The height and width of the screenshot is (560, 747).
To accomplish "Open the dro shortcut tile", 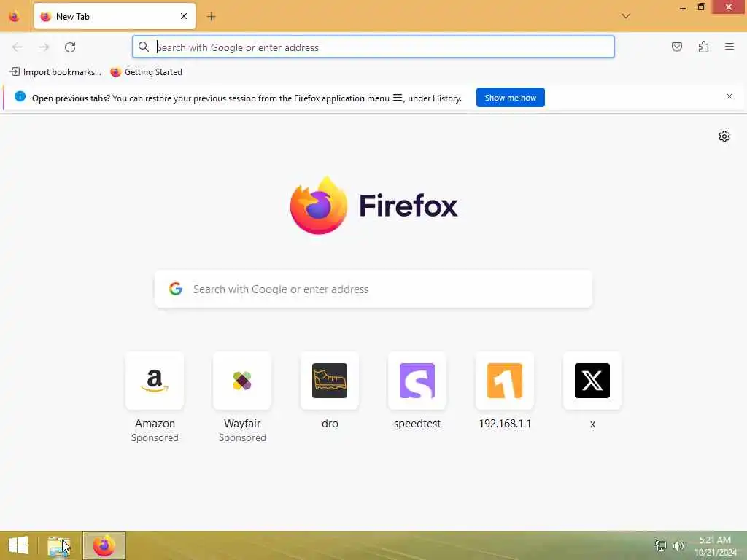I will coord(330,381).
